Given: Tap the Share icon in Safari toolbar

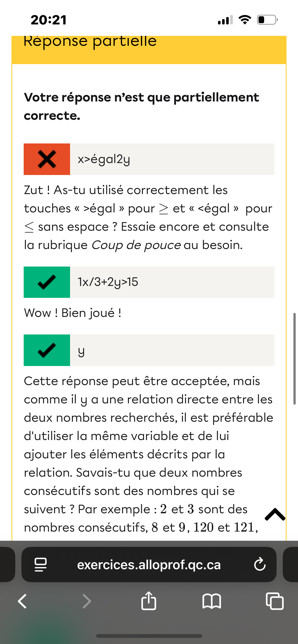Looking at the screenshot, I should [149, 601].
